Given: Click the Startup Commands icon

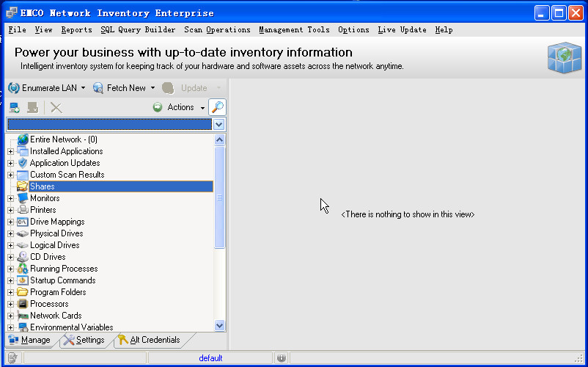Looking at the screenshot, I should tap(23, 280).
